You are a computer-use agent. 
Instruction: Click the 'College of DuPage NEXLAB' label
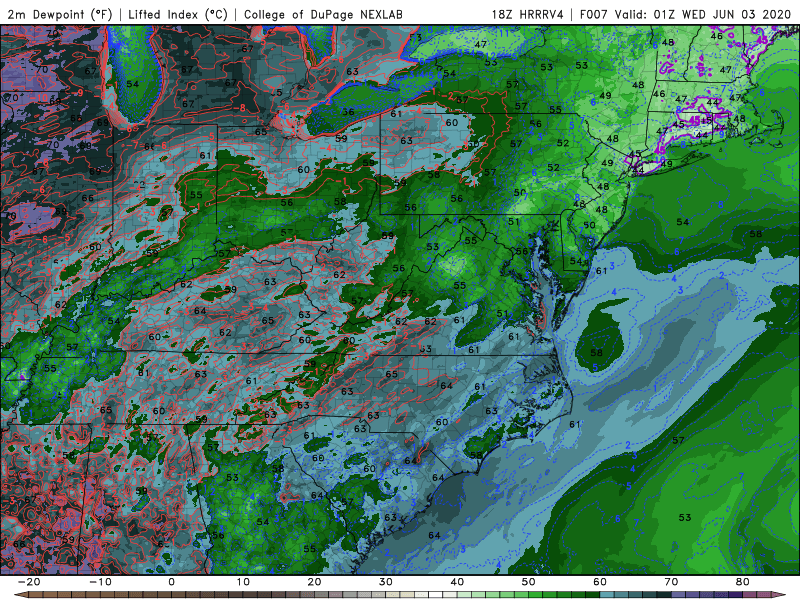click(323, 14)
